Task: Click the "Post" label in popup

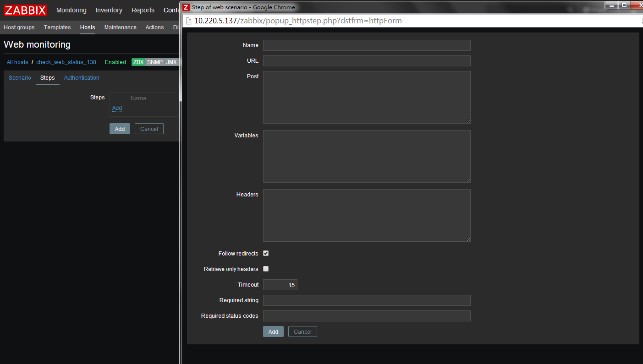Action: tap(253, 76)
